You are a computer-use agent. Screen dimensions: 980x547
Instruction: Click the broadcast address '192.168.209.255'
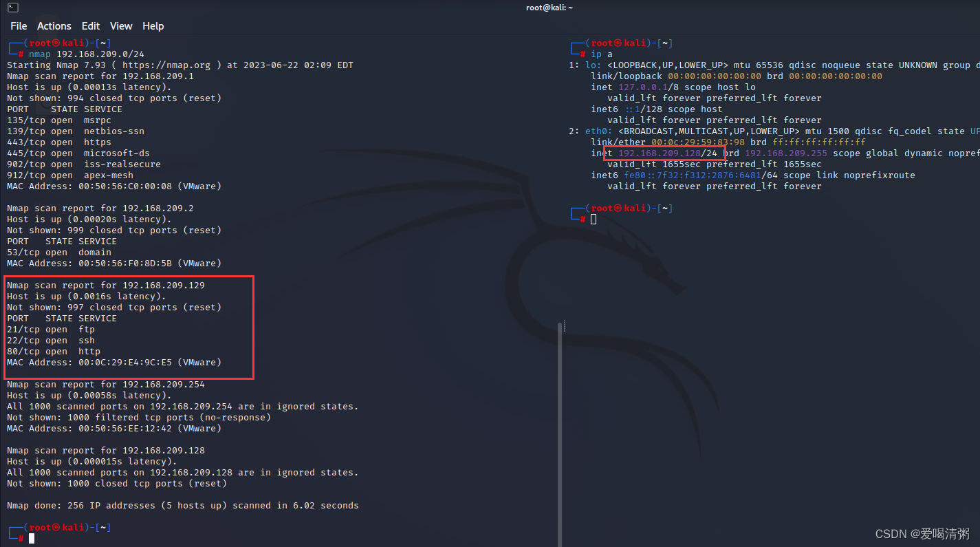click(786, 153)
